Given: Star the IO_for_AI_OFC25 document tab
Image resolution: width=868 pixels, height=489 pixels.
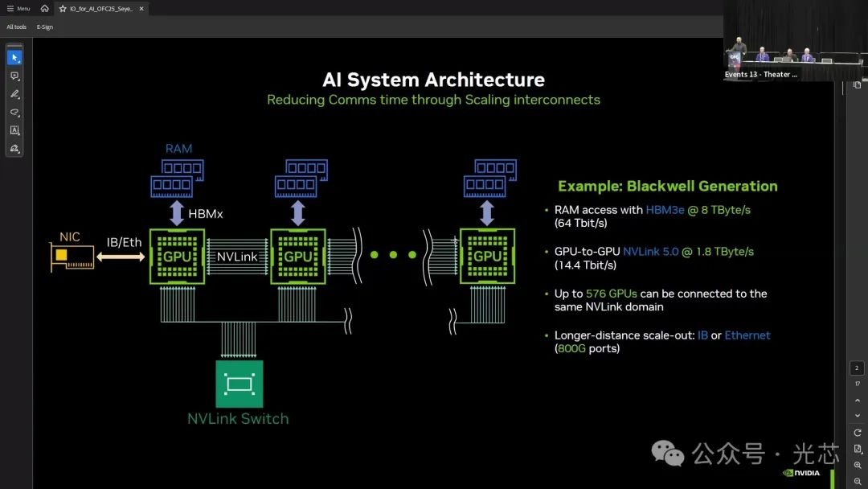Looking at the screenshot, I should (x=63, y=9).
